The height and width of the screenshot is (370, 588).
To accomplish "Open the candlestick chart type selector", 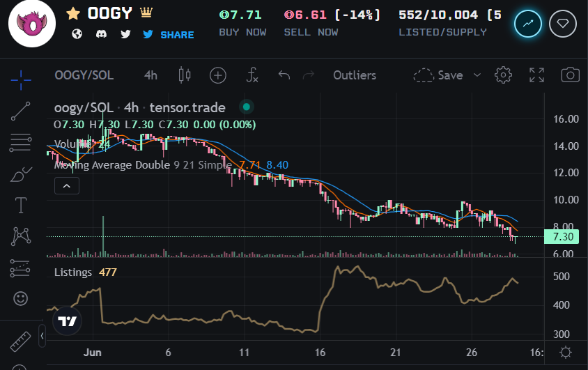I will click(x=185, y=75).
